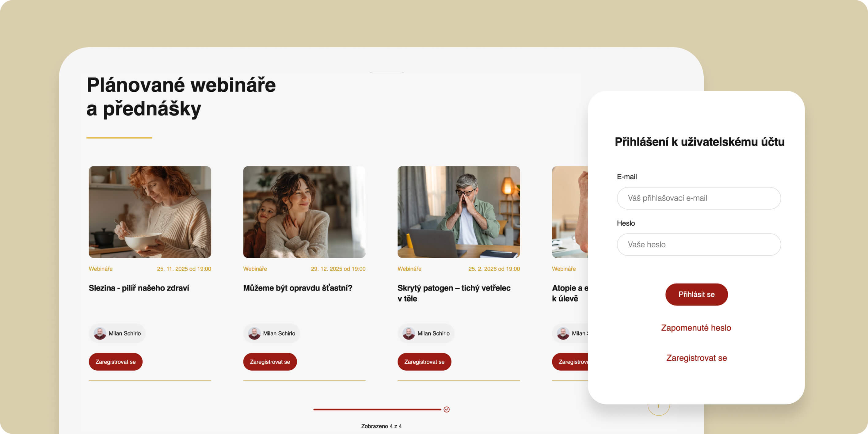Image resolution: width=868 pixels, height=434 pixels.
Task: Open the Zapomenuté heslo link
Action: [696, 328]
